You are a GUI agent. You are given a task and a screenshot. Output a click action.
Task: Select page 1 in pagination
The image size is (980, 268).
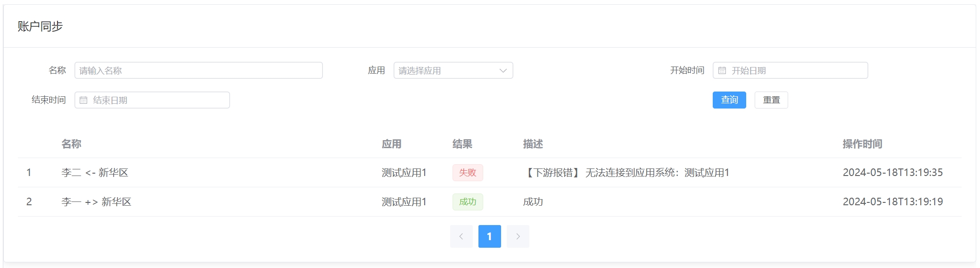(490, 236)
